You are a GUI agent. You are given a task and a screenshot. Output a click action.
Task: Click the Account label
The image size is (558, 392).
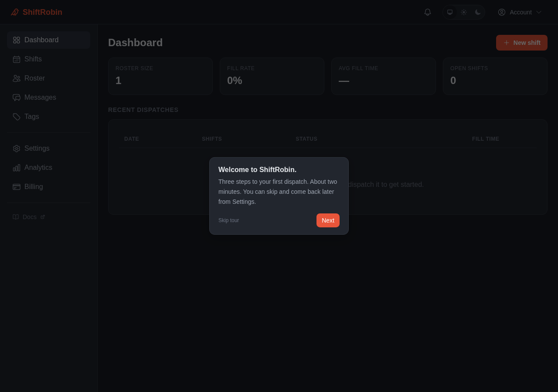point(521,12)
